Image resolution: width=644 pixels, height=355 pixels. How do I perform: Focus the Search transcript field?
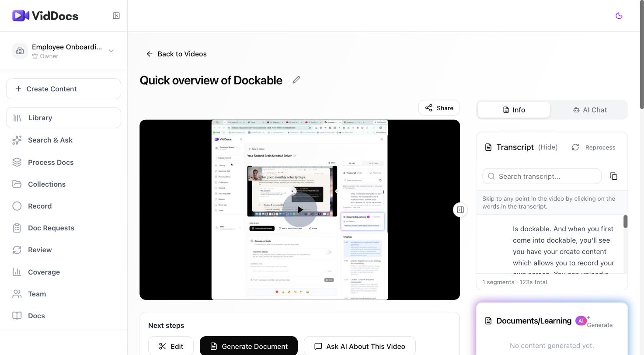click(x=542, y=176)
